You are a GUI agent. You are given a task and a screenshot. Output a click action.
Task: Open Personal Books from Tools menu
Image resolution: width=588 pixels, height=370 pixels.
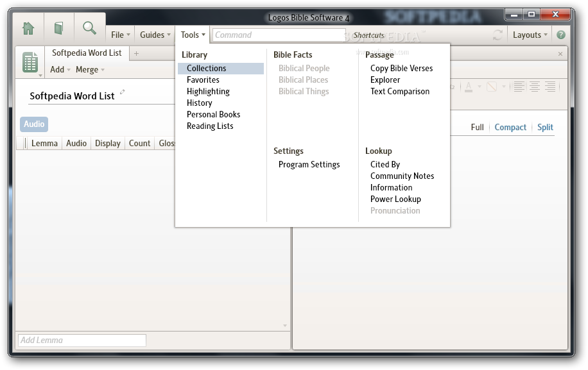213,115
